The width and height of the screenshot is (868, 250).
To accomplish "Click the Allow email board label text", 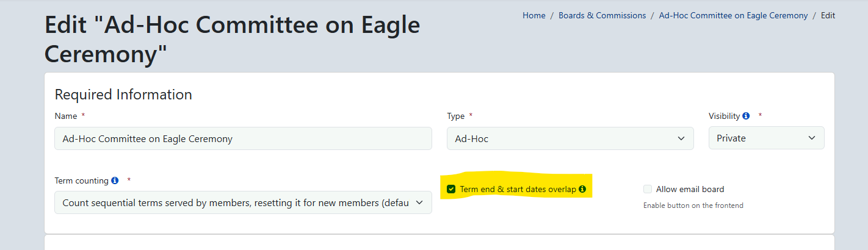I will point(690,189).
